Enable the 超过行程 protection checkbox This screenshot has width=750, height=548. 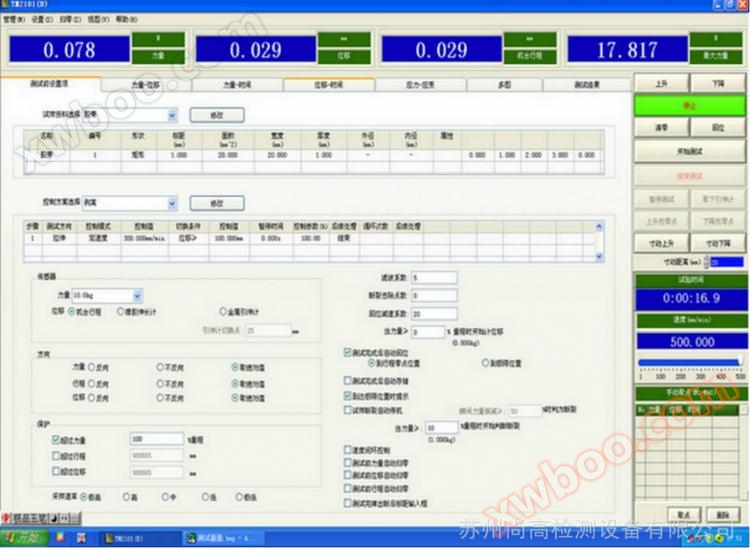(55, 455)
